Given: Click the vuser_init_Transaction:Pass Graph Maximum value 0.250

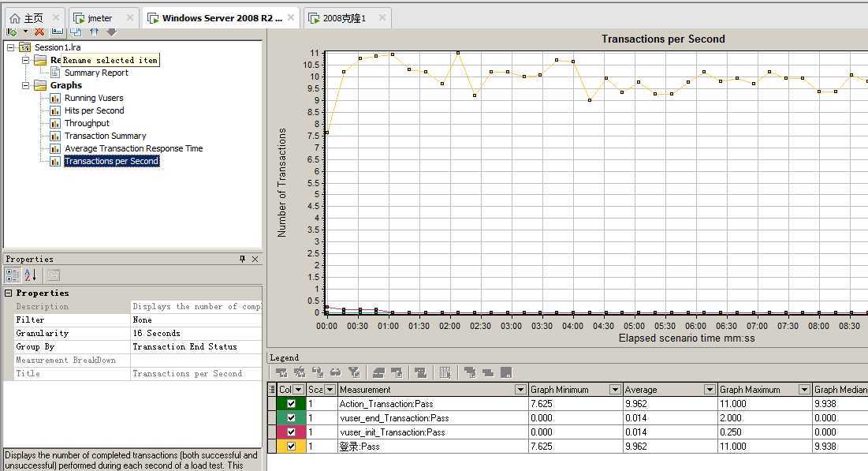Looking at the screenshot, I should pos(765,432).
